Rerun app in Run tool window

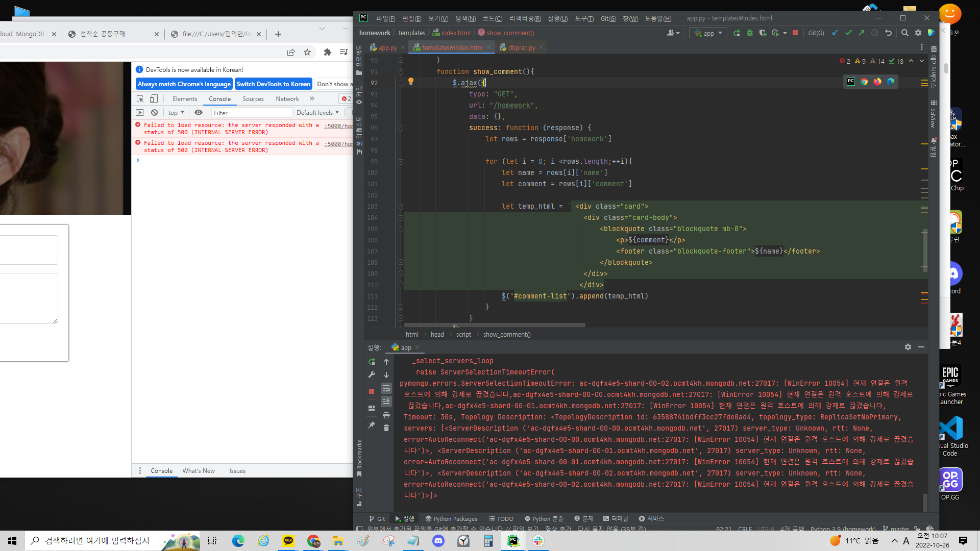click(x=372, y=362)
